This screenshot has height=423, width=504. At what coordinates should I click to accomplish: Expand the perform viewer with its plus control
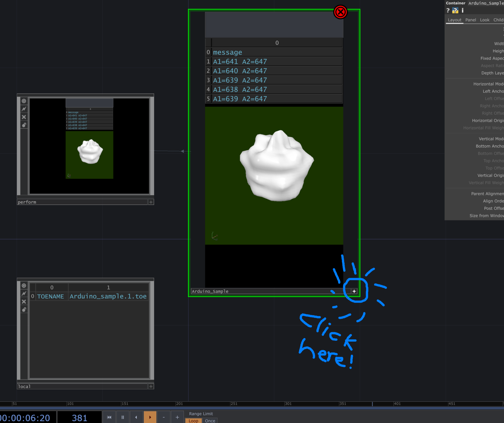151,202
